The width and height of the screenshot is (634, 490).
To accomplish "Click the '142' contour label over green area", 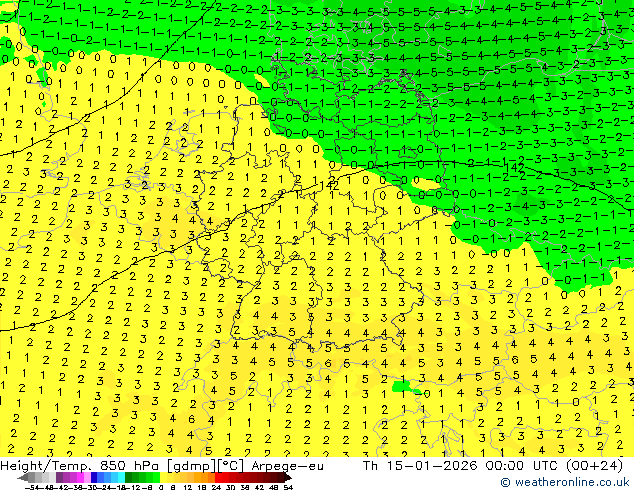I will pos(515,167).
